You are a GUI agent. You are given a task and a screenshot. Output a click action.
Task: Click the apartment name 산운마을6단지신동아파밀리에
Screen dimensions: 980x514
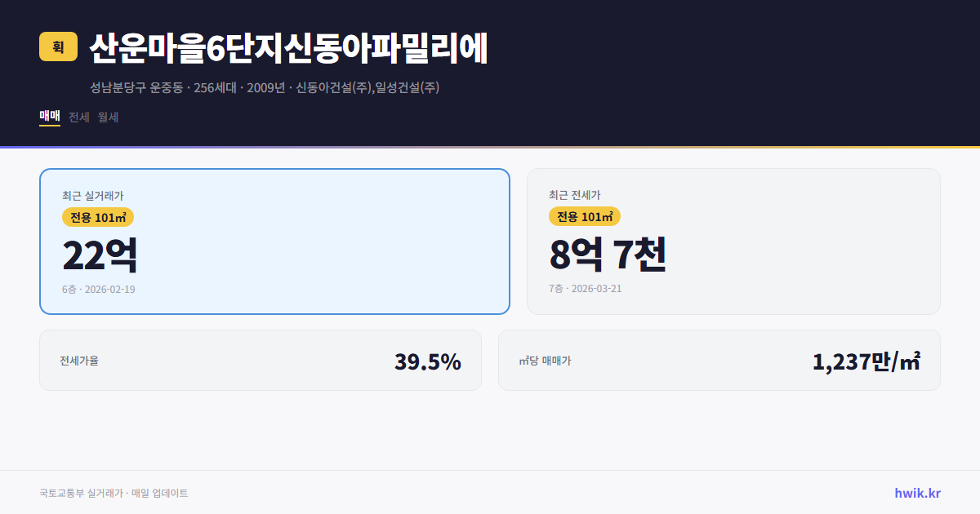(x=287, y=48)
